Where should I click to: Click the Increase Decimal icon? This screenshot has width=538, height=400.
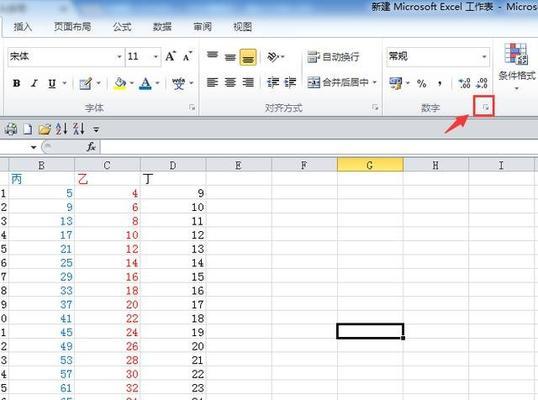click(464, 83)
